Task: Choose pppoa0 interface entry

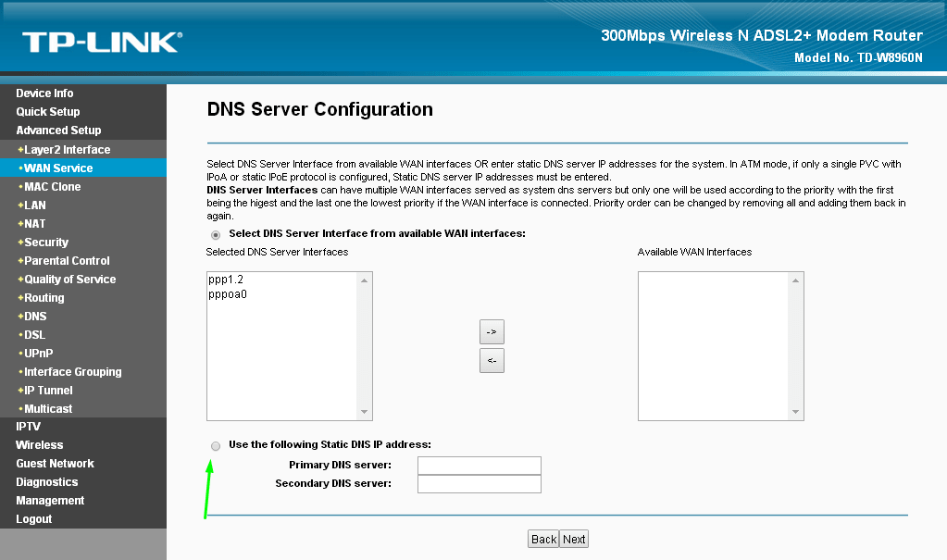Action: coord(229,294)
